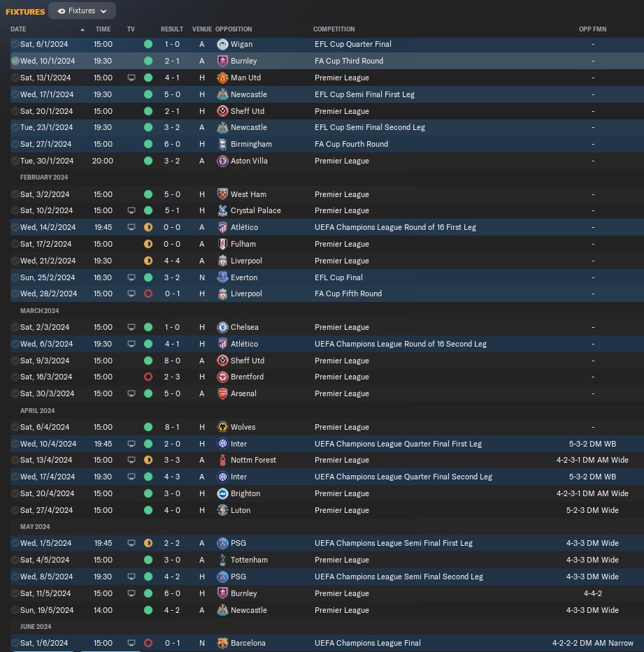
Task: Click the Burnley badge in FA Cup row
Action: pyautogui.click(x=222, y=61)
